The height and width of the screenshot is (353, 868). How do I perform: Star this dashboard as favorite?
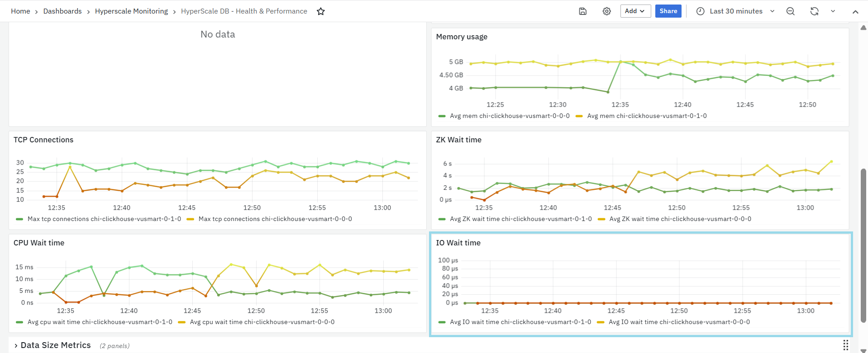tap(321, 11)
